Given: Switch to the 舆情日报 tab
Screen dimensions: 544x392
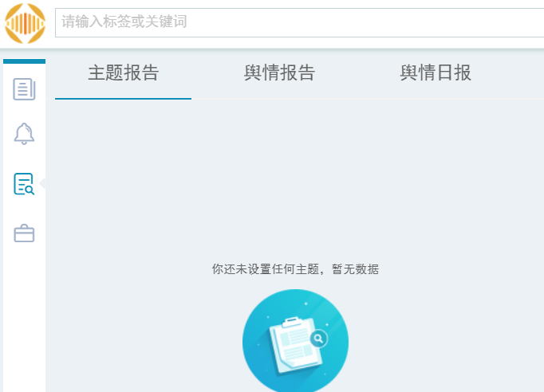Looking at the screenshot, I should coord(436,73).
